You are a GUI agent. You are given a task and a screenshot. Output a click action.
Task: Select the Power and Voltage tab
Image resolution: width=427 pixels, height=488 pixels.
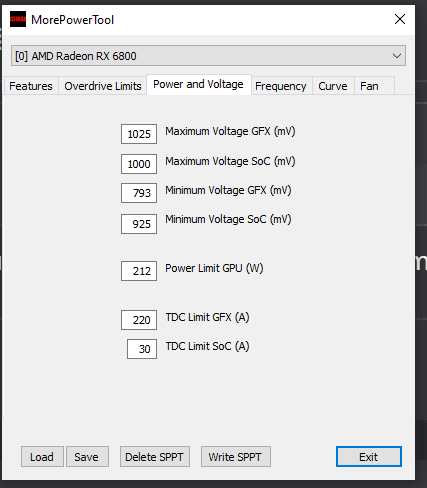pyautogui.click(x=198, y=85)
